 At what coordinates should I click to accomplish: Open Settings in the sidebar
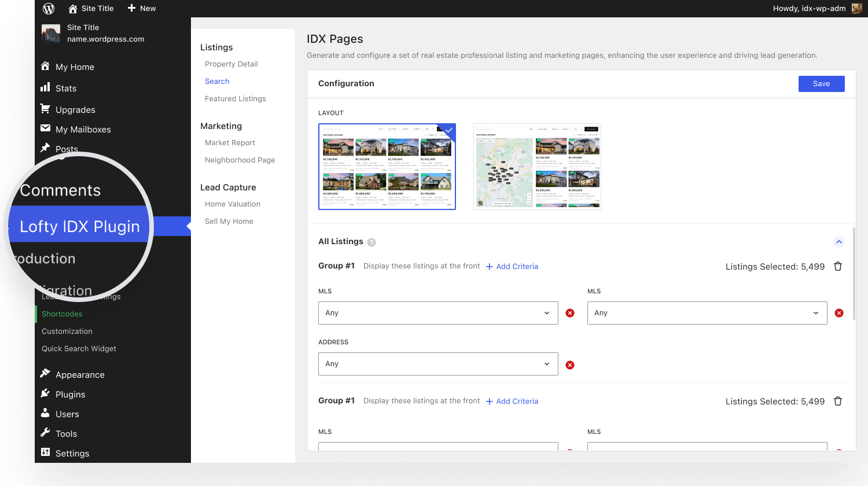(72, 454)
